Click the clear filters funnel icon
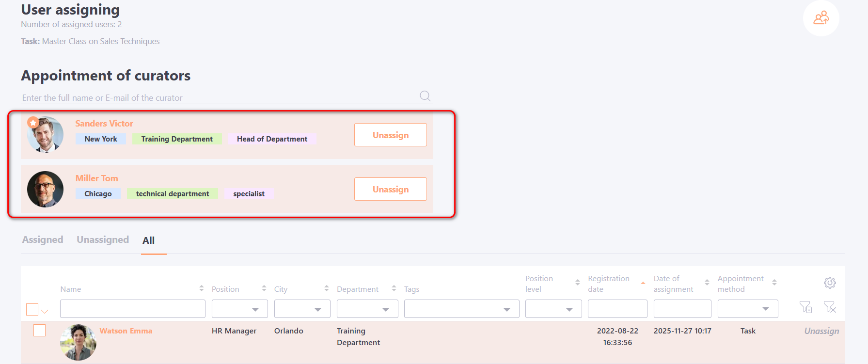 (830, 307)
